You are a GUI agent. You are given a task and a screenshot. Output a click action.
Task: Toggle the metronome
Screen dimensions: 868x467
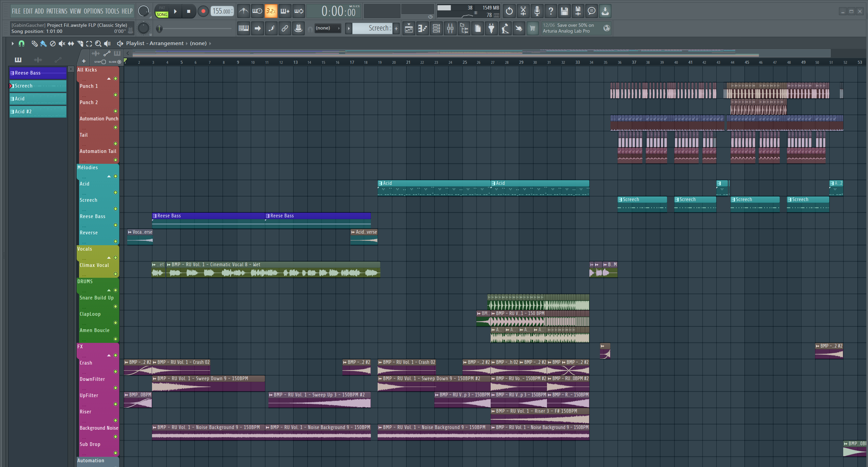pyautogui.click(x=243, y=11)
